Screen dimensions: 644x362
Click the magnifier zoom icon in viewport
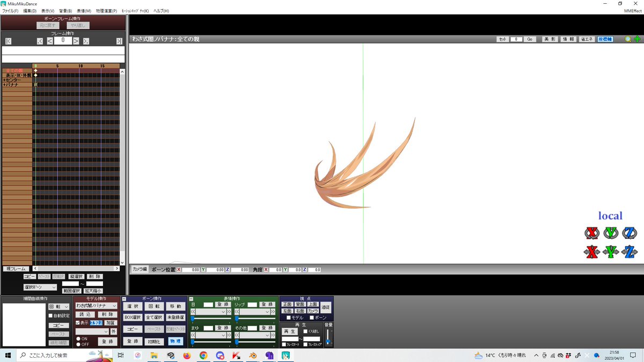coord(628,39)
